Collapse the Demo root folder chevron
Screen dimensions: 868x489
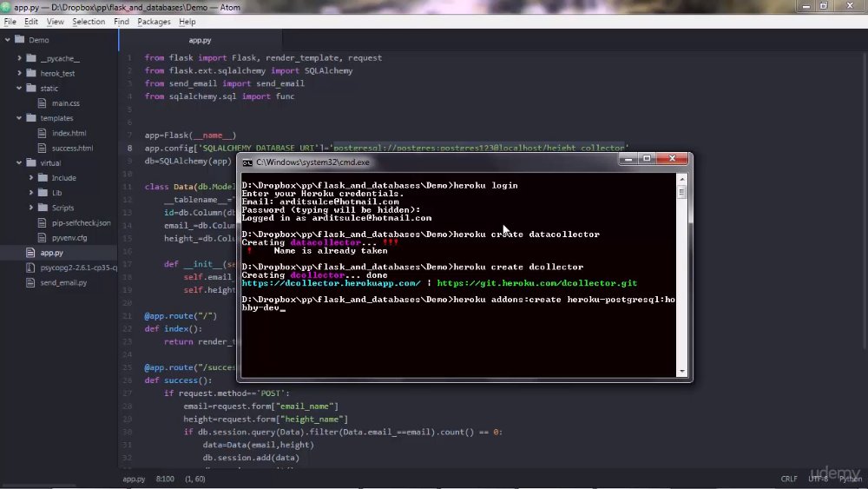coord(7,40)
